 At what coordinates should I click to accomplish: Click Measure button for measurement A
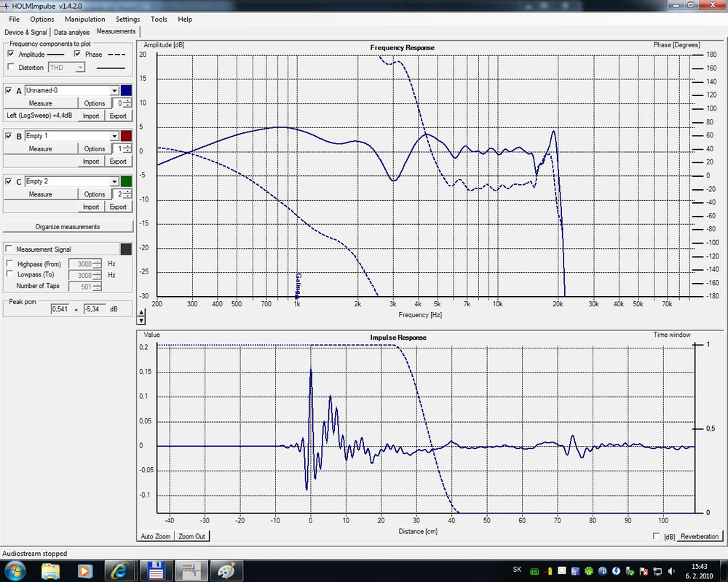[x=40, y=103]
